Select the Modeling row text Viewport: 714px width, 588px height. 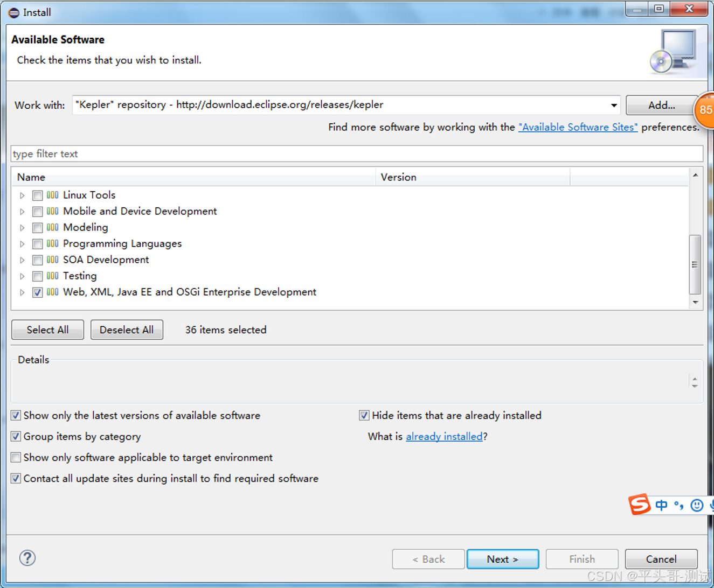[x=85, y=227]
